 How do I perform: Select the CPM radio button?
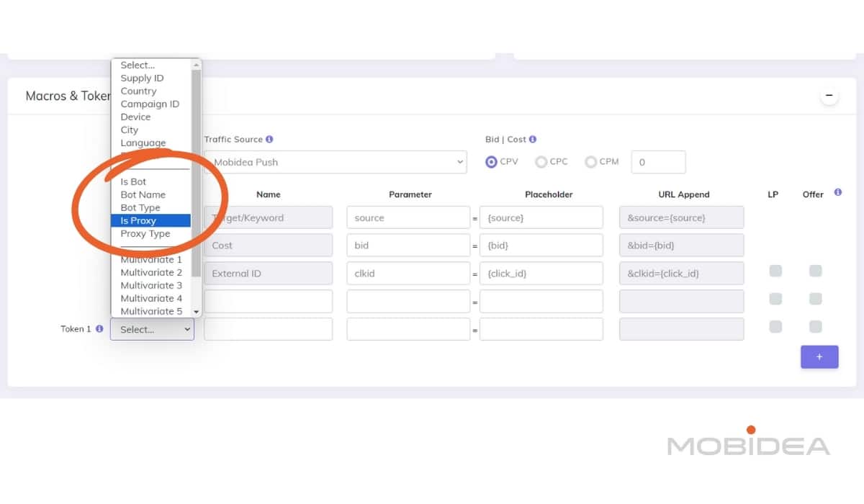[x=591, y=162]
